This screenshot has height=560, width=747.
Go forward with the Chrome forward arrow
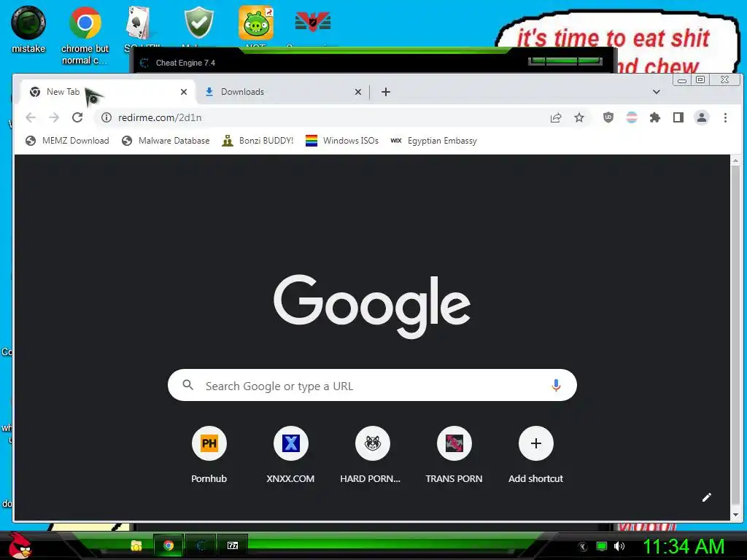[54, 117]
